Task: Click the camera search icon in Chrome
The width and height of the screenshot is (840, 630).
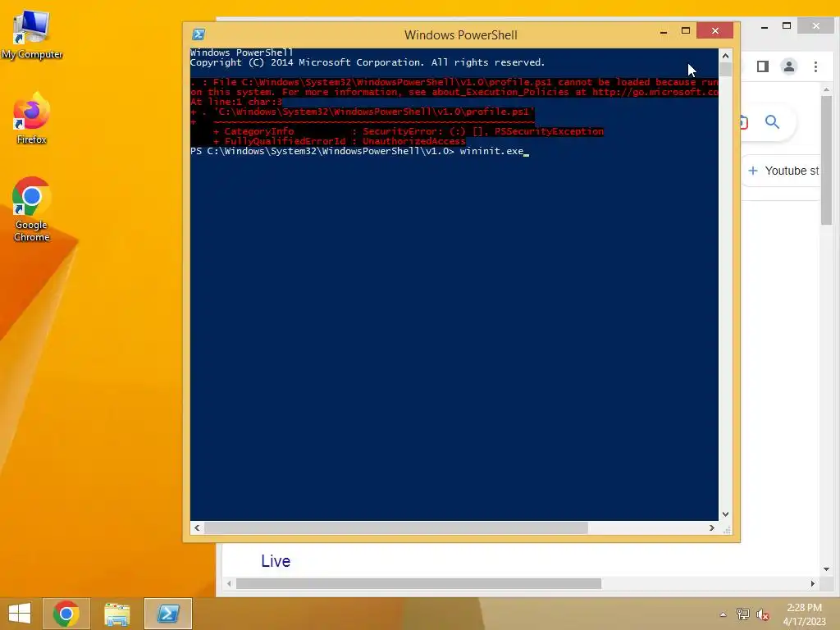Action: pyautogui.click(x=743, y=122)
